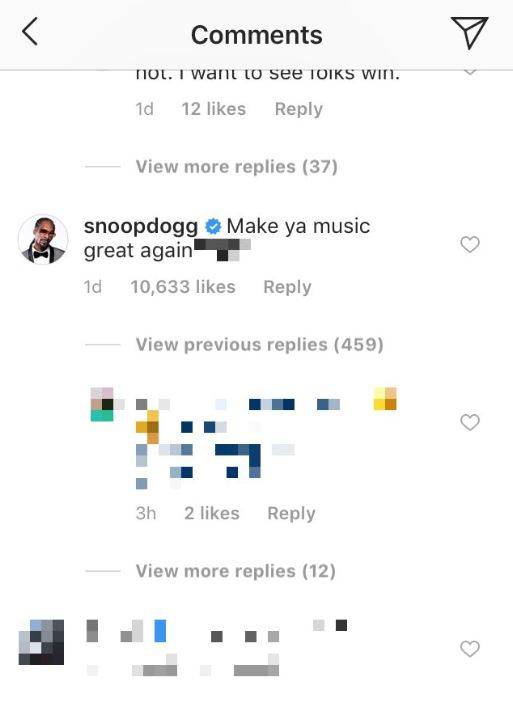Reply to snoopdogg's comment
Viewport: 513px width, 701px height.
click(287, 287)
